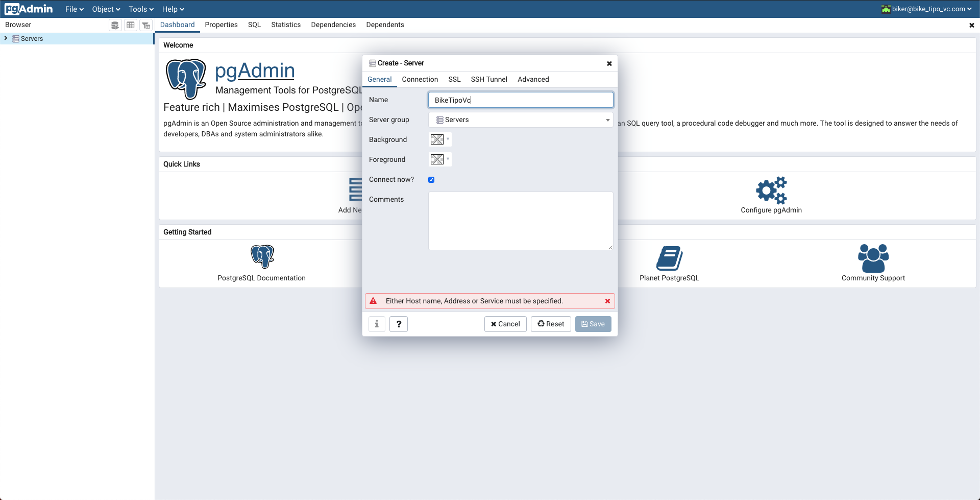980x500 pixels.
Task: Click the info button in dialog footer
Action: click(x=377, y=324)
